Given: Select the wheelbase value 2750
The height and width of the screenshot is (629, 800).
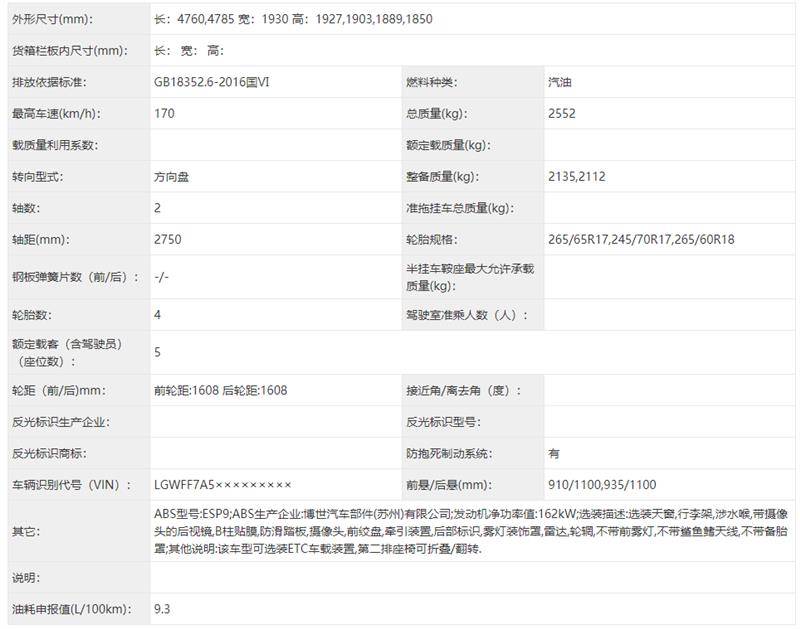Looking at the screenshot, I should (167, 240).
